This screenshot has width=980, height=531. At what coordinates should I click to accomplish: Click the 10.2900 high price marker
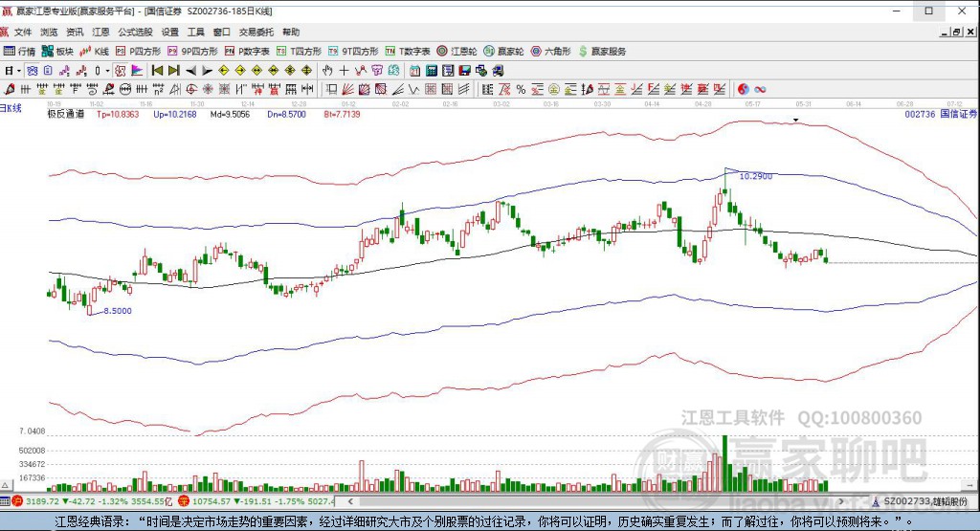756,177
